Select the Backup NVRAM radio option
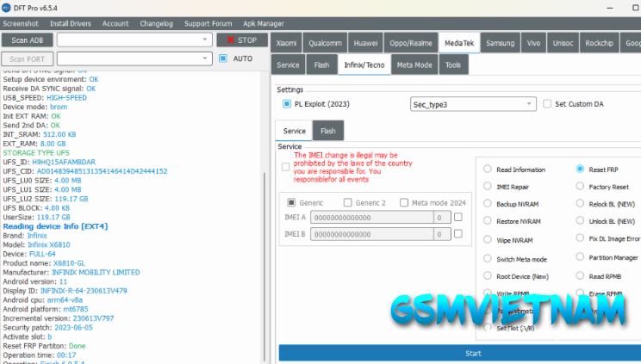The width and height of the screenshot is (641, 364). point(489,204)
